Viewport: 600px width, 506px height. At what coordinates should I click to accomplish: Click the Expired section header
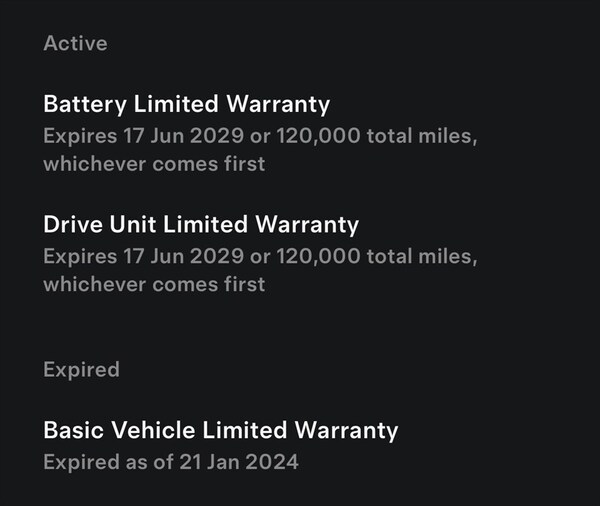[81, 369]
